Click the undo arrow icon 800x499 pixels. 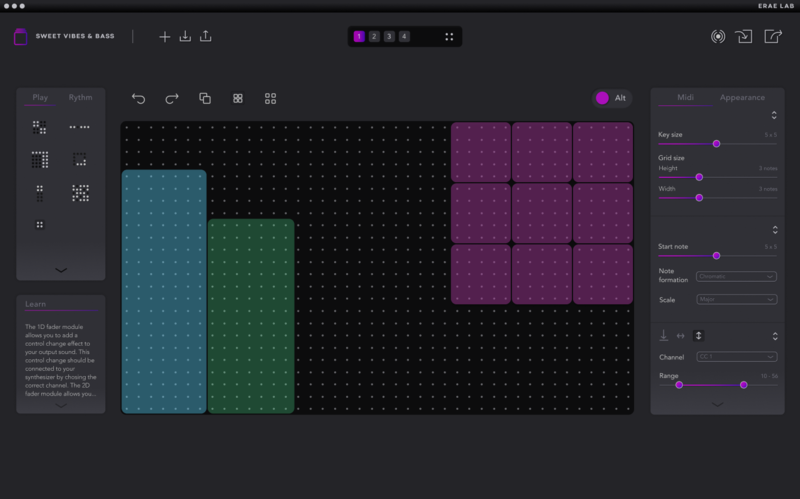[138, 98]
